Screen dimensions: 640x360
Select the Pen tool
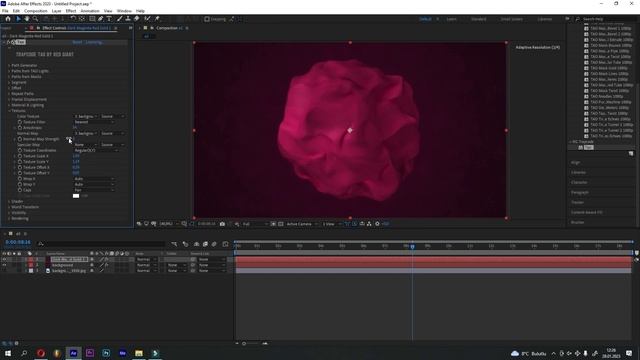pyautogui.click(x=100, y=19)
